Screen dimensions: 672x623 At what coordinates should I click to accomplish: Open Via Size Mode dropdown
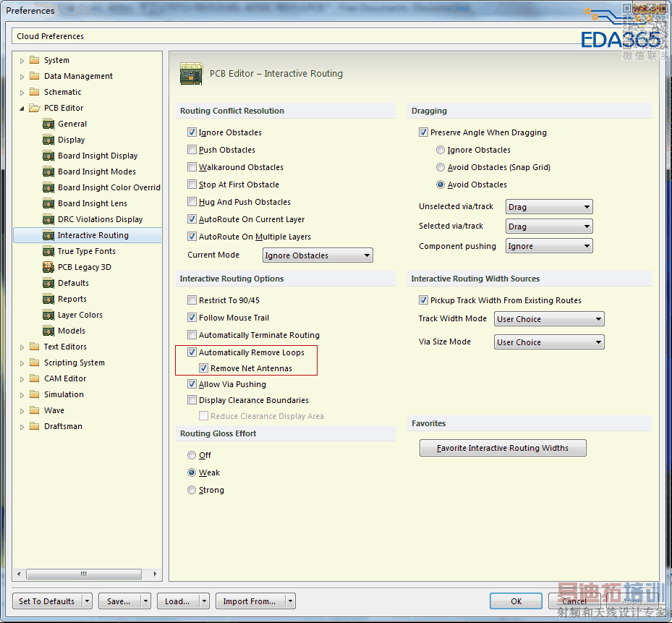pos(549,342)
